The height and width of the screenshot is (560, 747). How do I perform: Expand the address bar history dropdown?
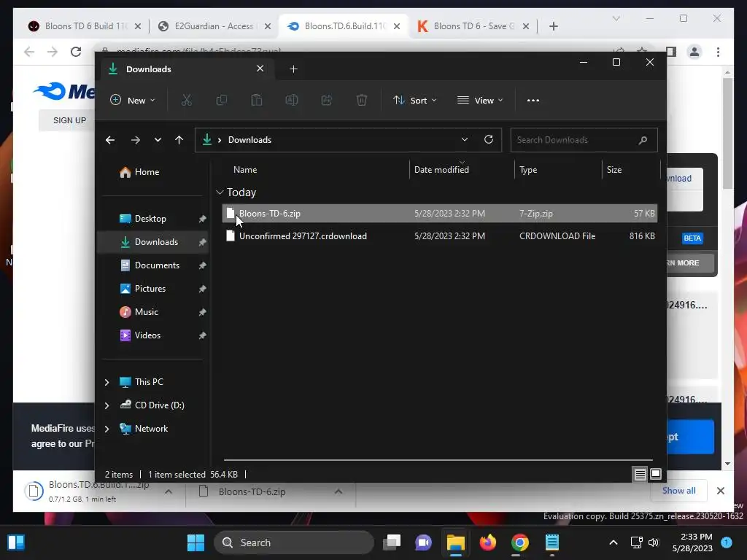[465, 139]
